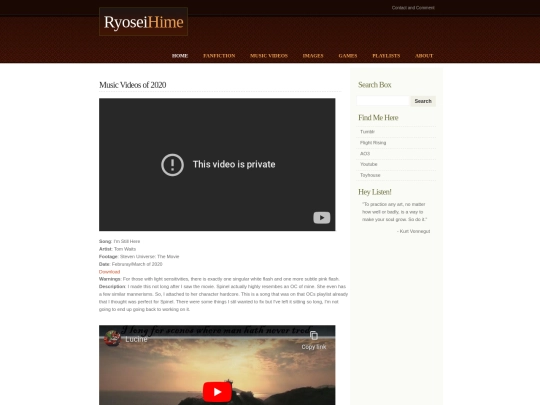Click the RyoseiHime site logo
Viewport: 540px width, 405px height.
(143, 22)
